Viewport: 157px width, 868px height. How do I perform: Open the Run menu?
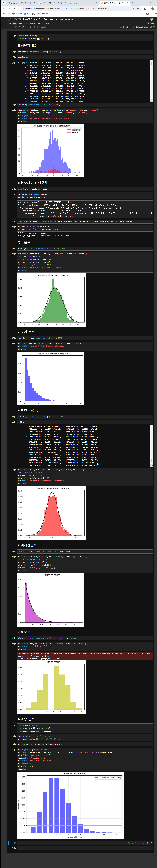26,24
